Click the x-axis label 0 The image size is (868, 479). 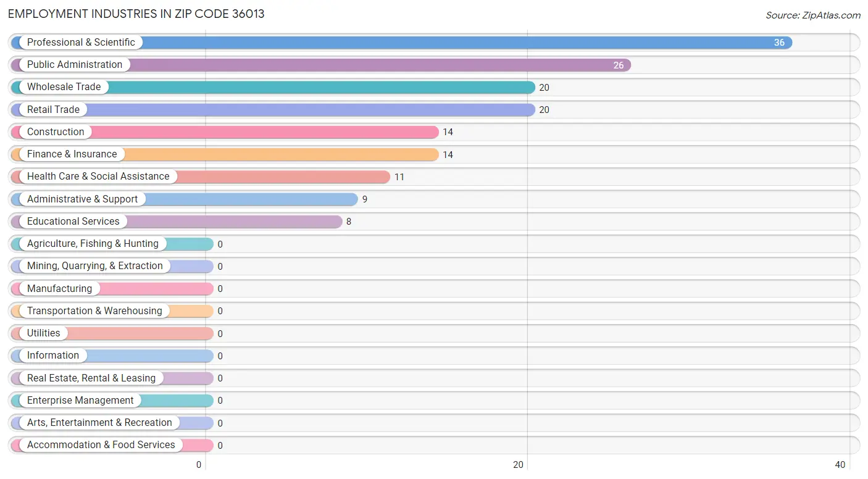(199, 465)
